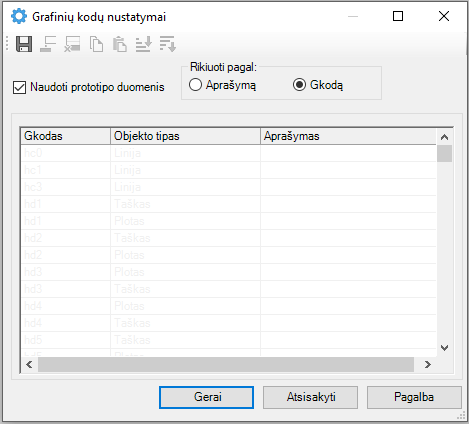
Task: Click the vertical scrollbar down arrow
Action: point(444,348)
